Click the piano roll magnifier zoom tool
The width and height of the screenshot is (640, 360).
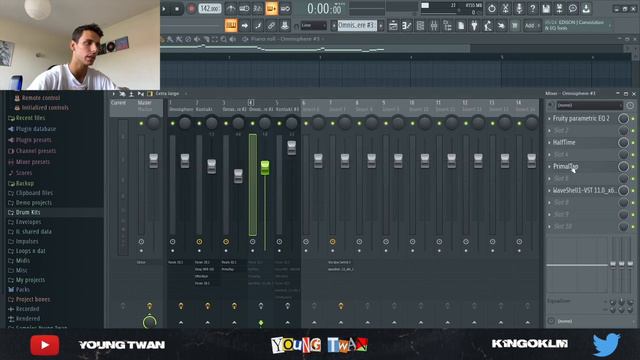coord(224,39)
